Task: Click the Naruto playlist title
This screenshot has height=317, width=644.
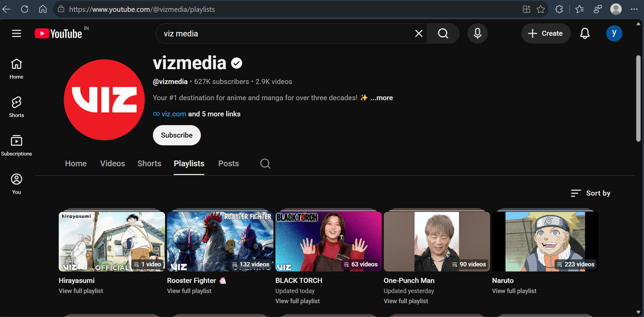Action: (x=503, y=281)
